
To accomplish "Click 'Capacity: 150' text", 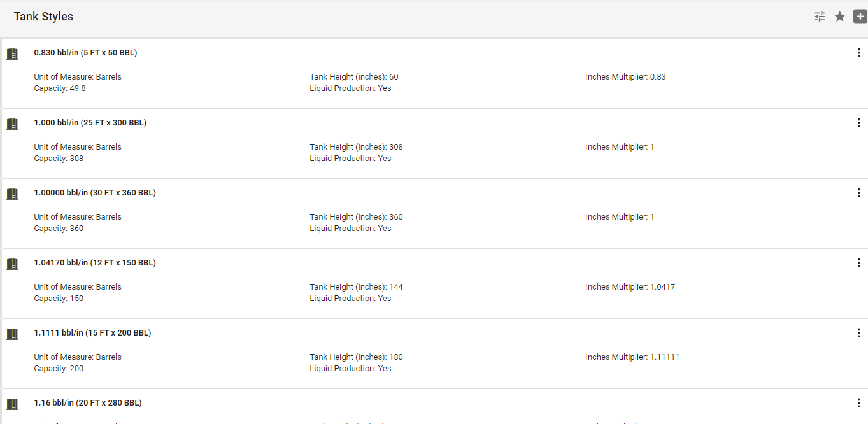I will pos(59,299).
